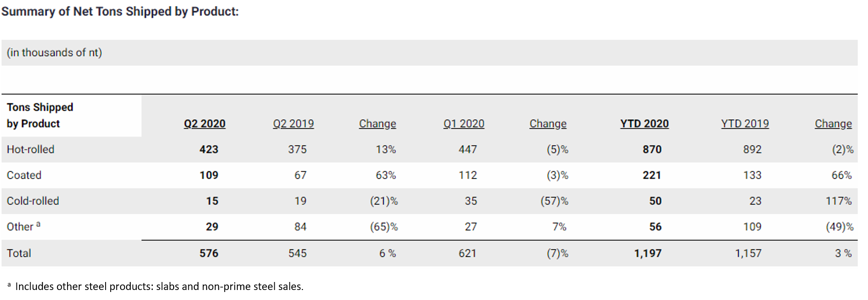The width and height of the screenshot is (868, 300).
Task: Select the YTD 2019 column header
Action: pos(745,123)
